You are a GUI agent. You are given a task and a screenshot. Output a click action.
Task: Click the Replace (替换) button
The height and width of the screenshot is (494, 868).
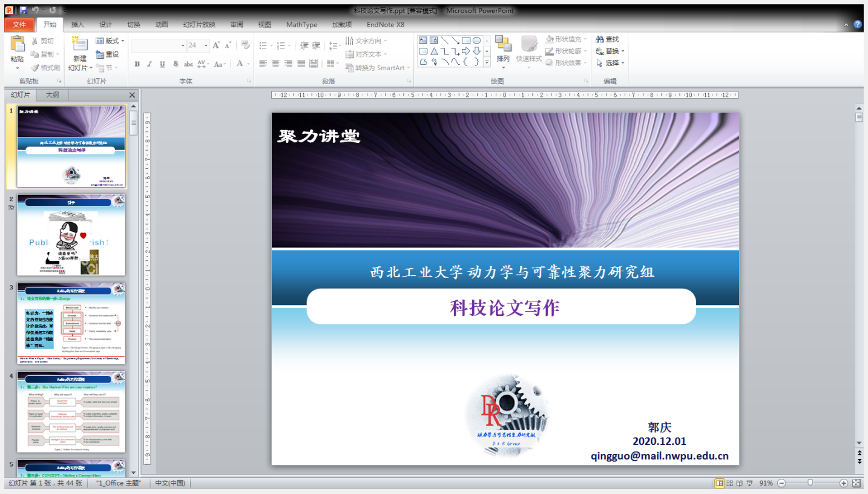coord(610,51)
